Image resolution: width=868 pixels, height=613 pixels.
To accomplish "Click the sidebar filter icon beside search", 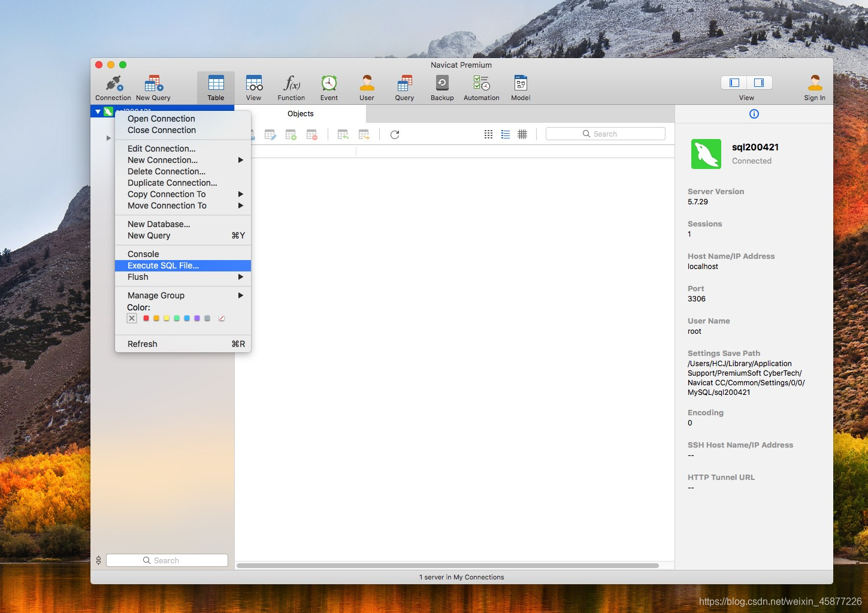I will coord(99,560).
